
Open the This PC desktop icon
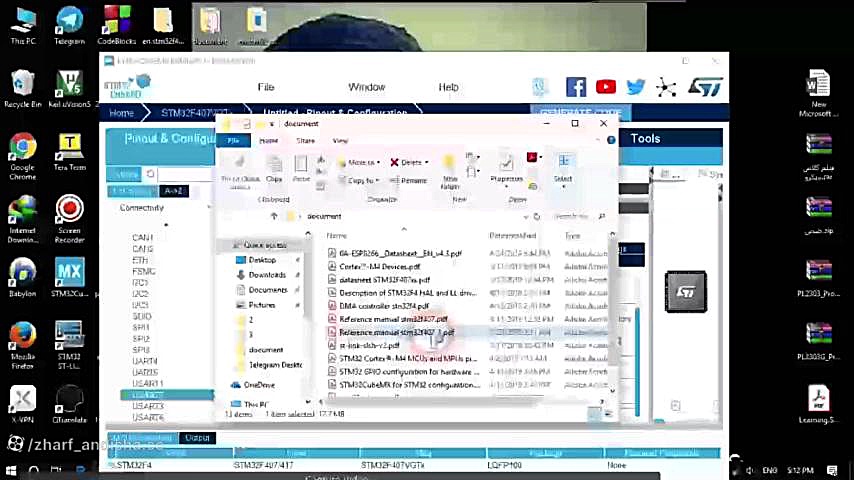point(23,25)
